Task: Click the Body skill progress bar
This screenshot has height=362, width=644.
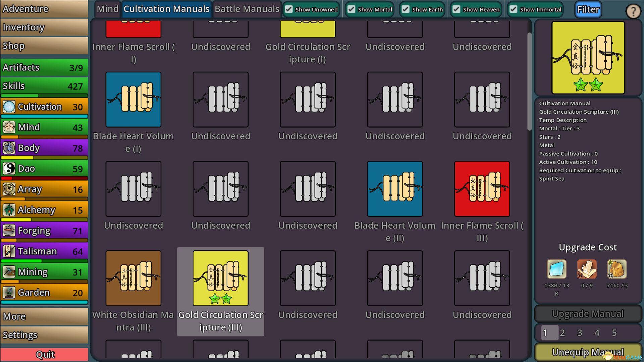Action: coord(45,158)
